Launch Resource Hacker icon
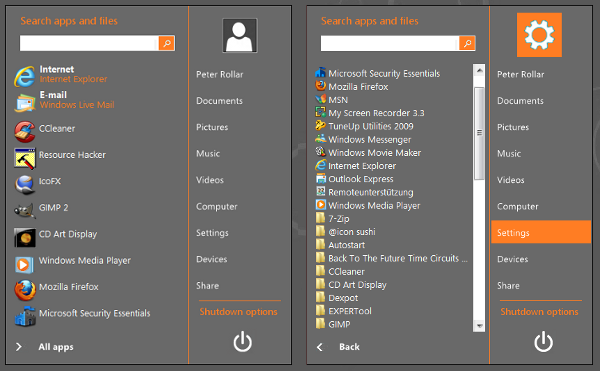The height and width of the screenshot is (371, 600). (24, 158)
